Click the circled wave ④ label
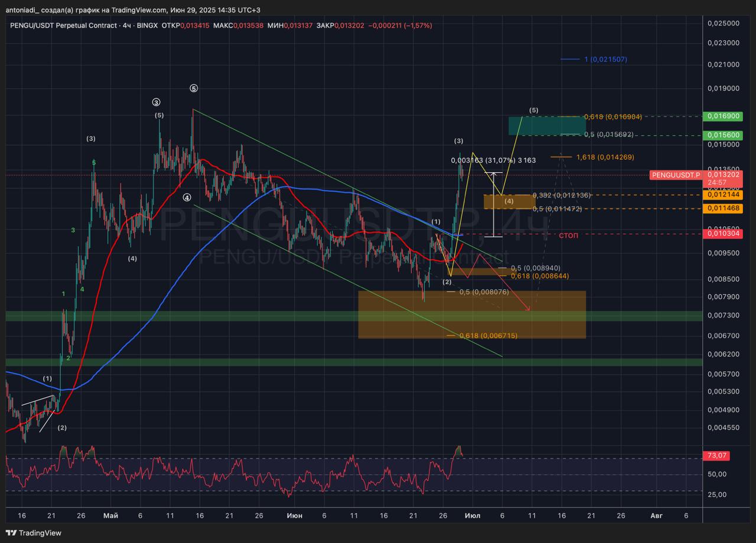This screenshot has height=543, width=756. (187, 197)
